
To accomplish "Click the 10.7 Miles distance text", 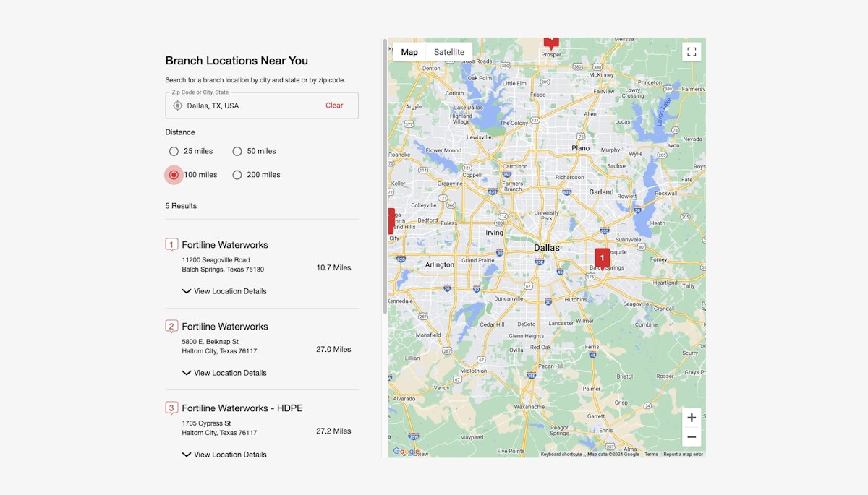I will [333, 268].
